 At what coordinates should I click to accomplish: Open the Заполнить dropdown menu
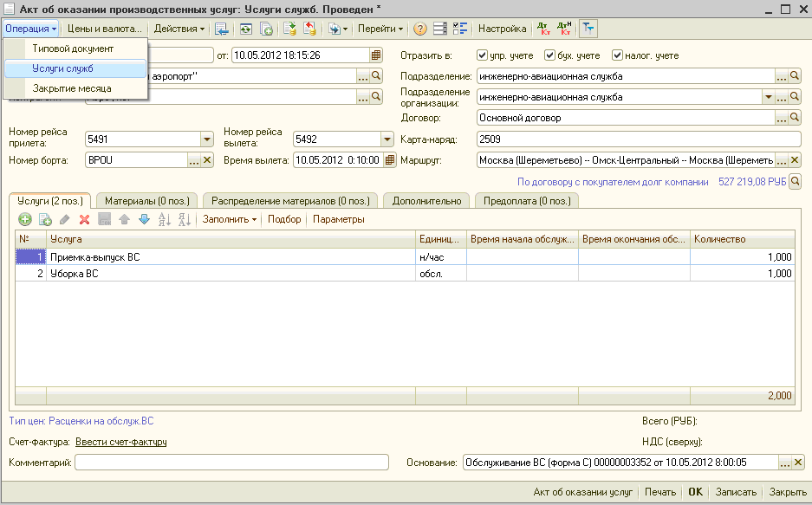(229, 220)
